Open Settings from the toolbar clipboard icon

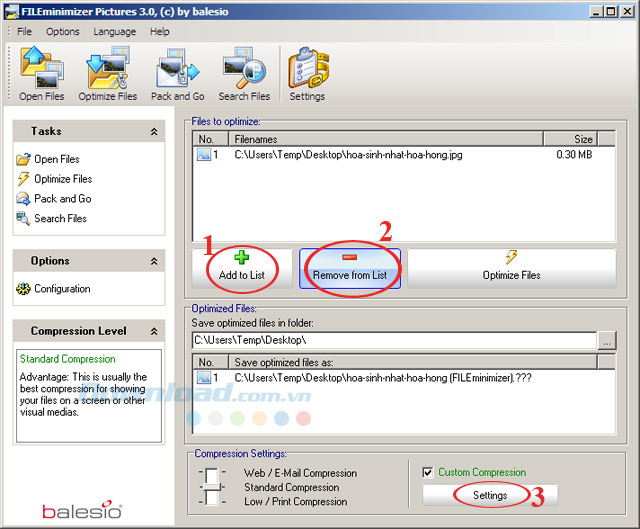coord(307,68)
